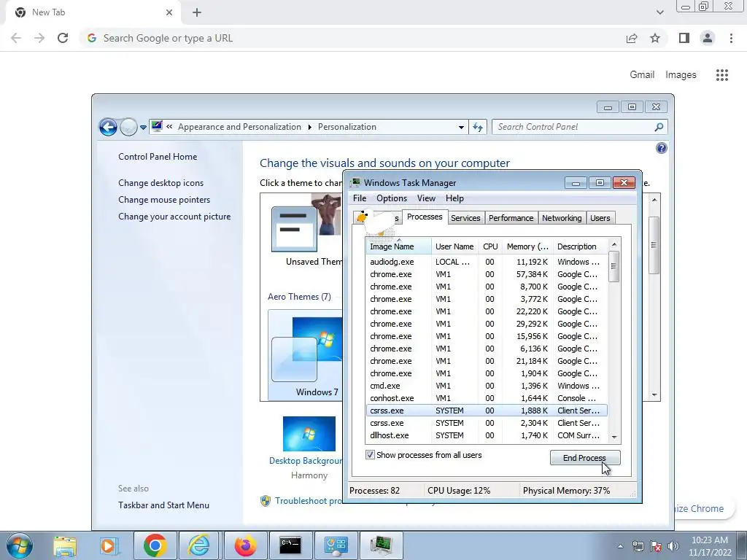Refresh the Personalization window
This screenshot has width=747, height=560.
[x=478, y=127]
